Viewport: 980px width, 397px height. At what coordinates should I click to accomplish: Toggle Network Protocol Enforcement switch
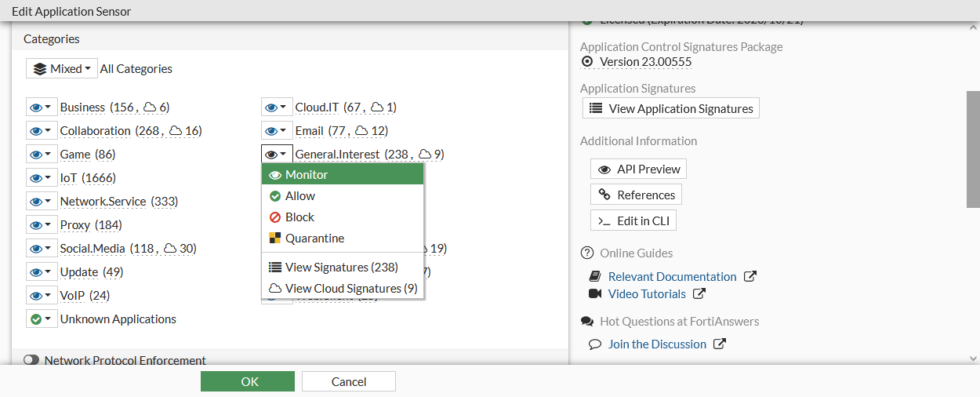31,360
